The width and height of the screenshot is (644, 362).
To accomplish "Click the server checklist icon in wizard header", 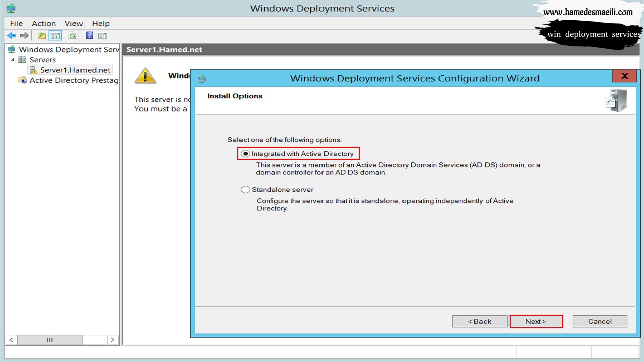I will point(617,100).
